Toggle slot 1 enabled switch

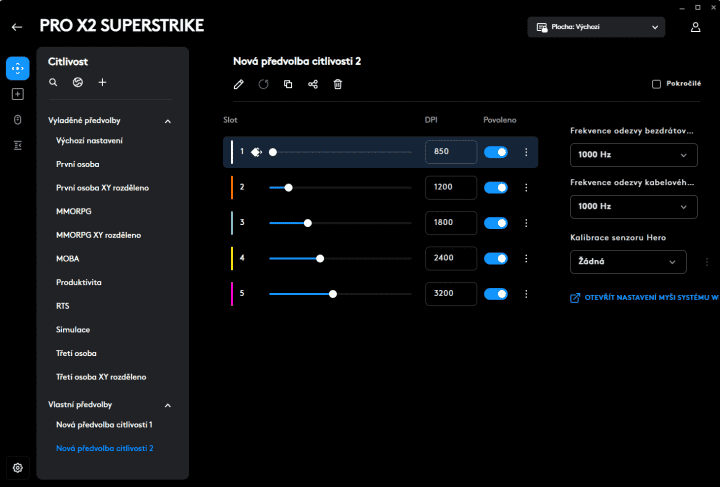pos(495,152)
